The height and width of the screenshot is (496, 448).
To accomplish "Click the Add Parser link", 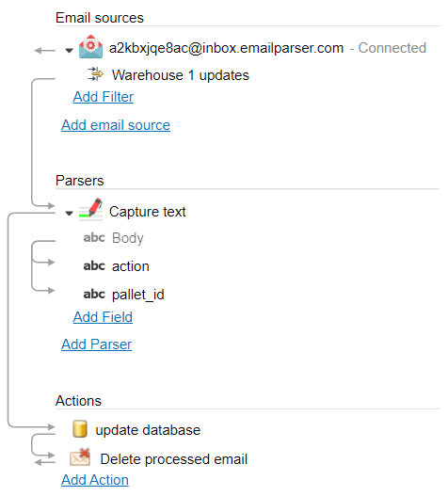I will (97, 344).
